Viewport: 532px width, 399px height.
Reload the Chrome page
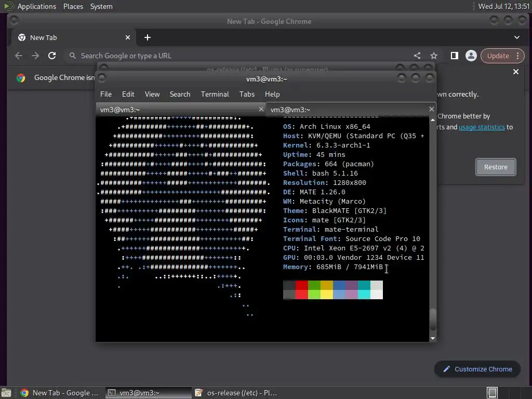tap(52, 56)
